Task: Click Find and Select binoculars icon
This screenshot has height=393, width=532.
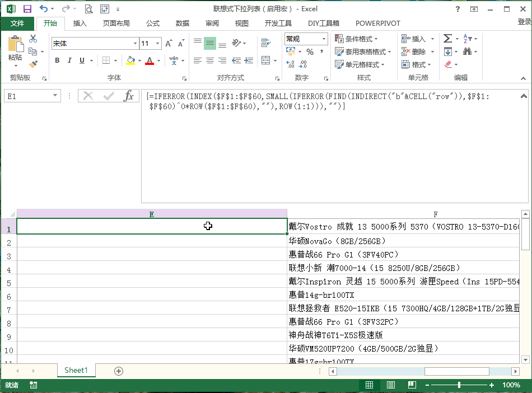Action: pyautogui.click(x=467, y=52)
